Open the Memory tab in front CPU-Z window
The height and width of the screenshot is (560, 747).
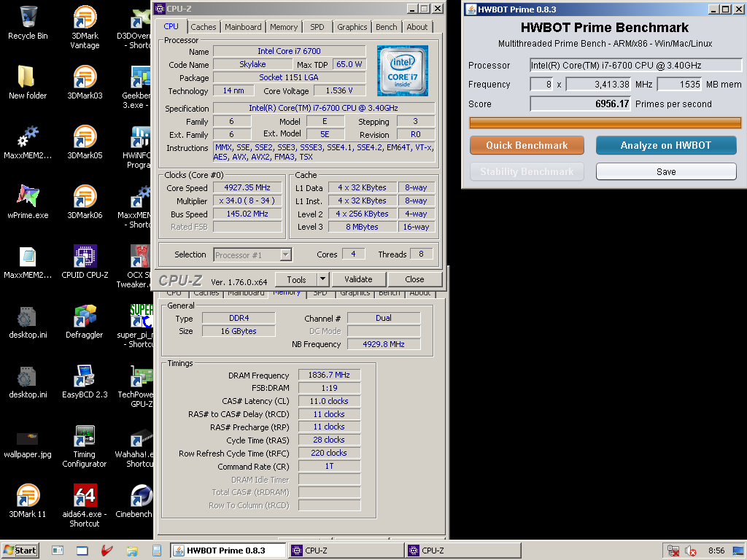pyautogui.click(x=284, y=27)
